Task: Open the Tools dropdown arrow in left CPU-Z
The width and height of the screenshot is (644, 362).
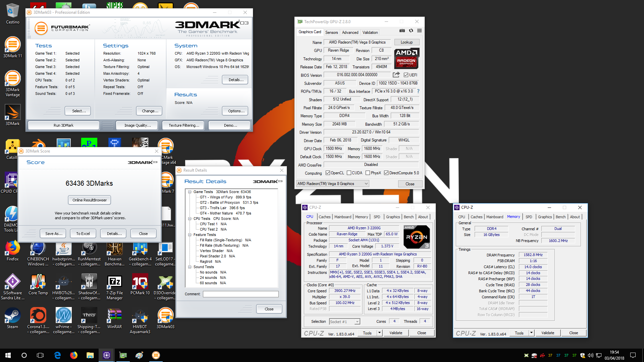Action: pyautogui.click(x=379, y=333)
